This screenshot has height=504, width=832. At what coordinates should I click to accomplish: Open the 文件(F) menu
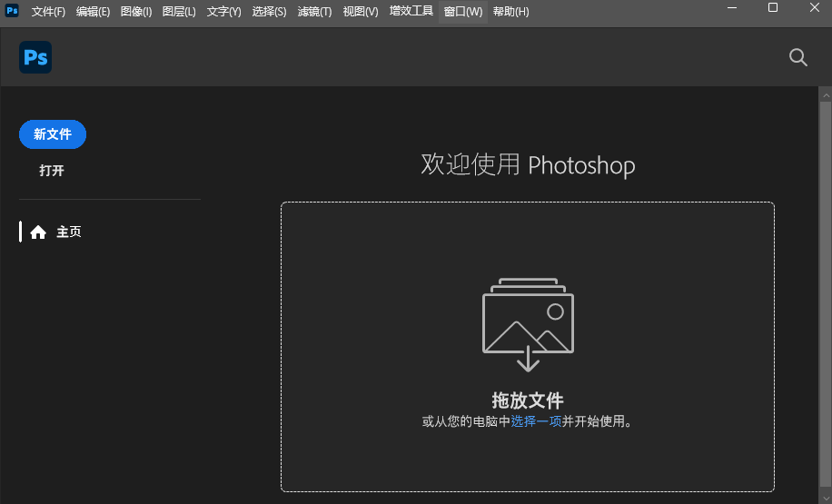coord(48,12)
